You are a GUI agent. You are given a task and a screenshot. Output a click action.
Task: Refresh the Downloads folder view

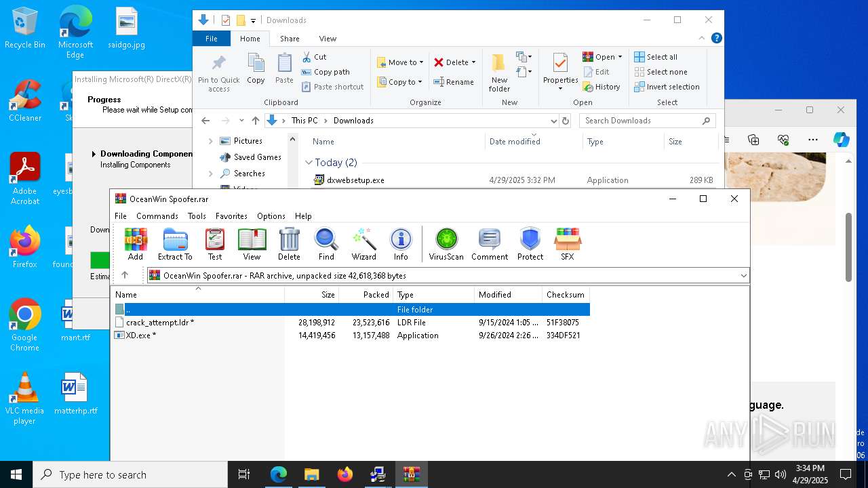pos(566,121)
